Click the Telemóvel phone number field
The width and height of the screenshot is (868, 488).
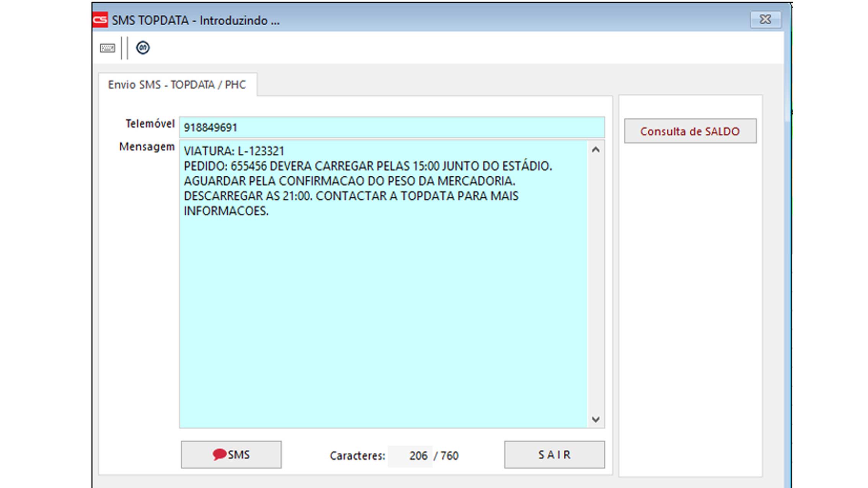pos(392,127)
